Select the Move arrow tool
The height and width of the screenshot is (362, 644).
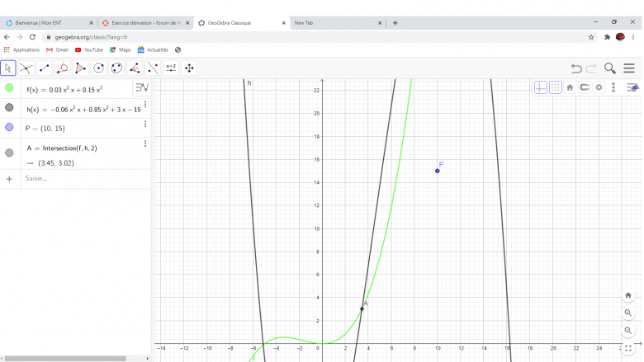(x=8, y=68)
